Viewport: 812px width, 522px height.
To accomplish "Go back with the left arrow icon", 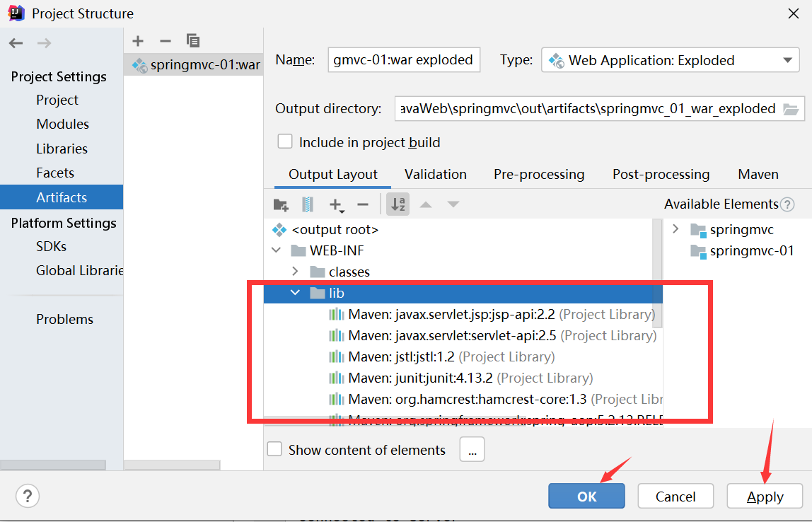I will tap(16, 43).
